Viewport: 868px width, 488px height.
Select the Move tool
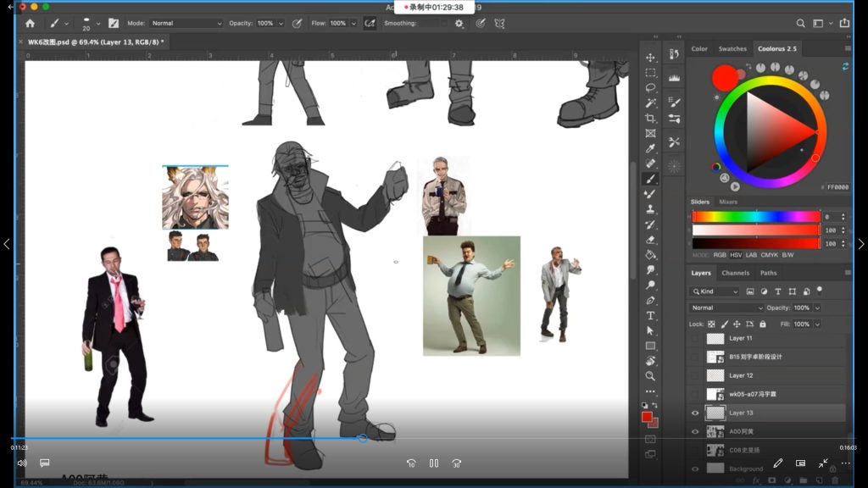[650, 58]
